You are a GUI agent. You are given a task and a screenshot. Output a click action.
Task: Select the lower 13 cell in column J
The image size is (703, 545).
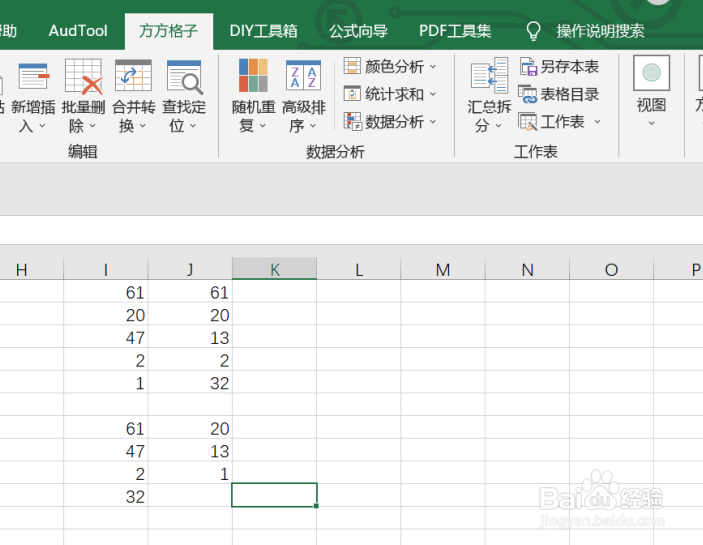point(190,450)
